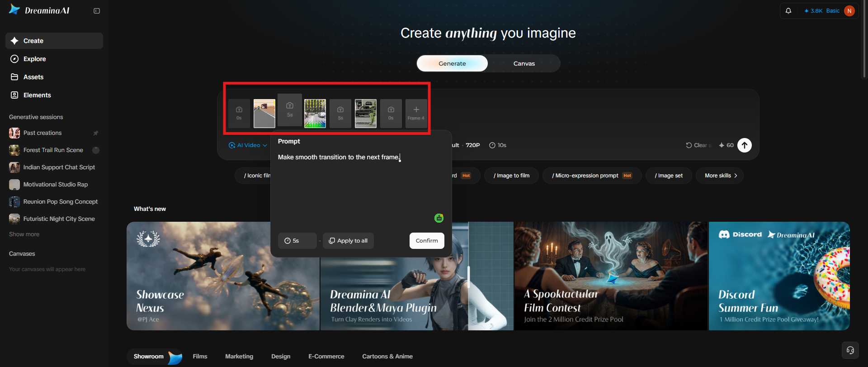
Task: Click the Forest Trail Run Scene status circle
Action: point(96,150)
